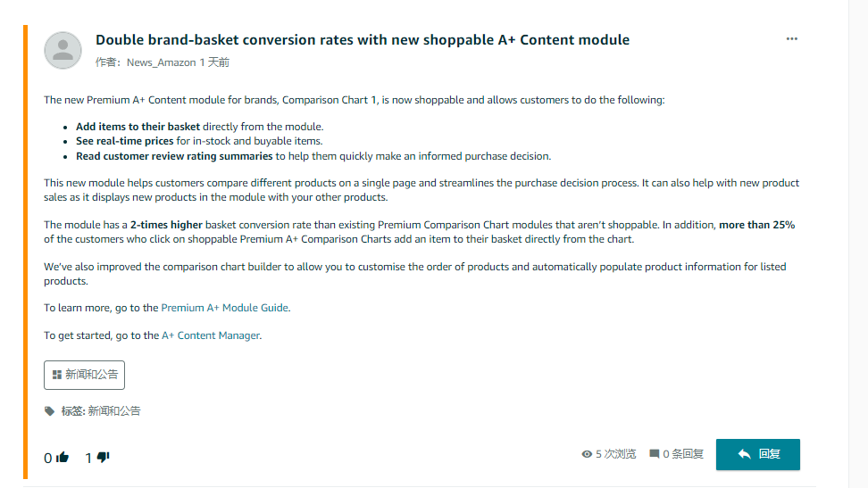Click the reply arrow icon
The width and height of the screenshot is (868, 488).
point(744,454)
